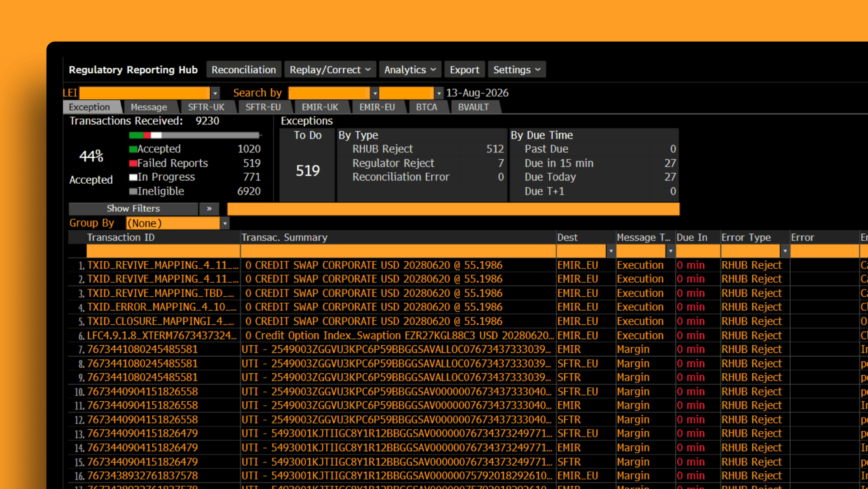This screenshot has height=489, width=868.
Task: Click the red Failed Reports legend swatch
Action: 133,163
